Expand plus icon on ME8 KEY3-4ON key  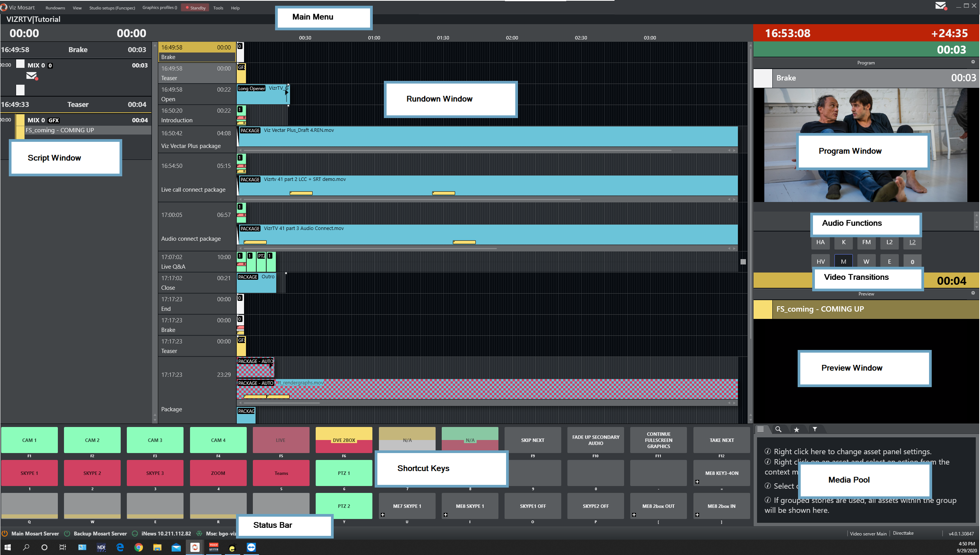pos(697,482)
